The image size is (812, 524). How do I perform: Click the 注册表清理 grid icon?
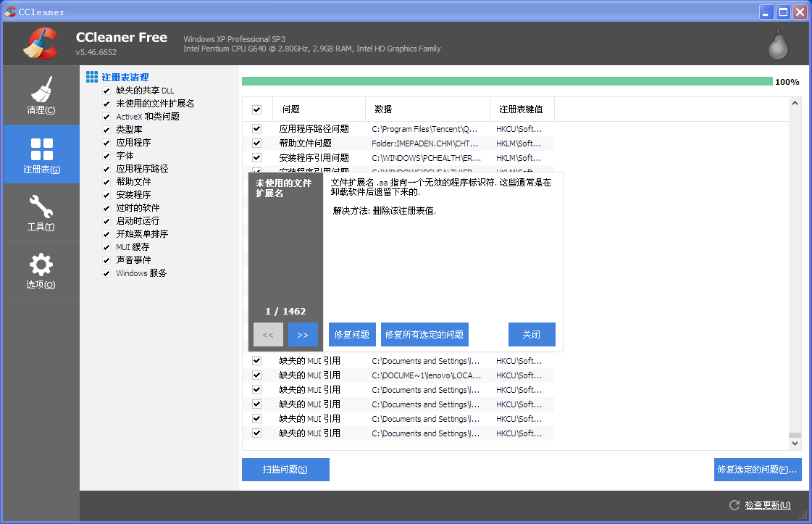pos(92,78)
